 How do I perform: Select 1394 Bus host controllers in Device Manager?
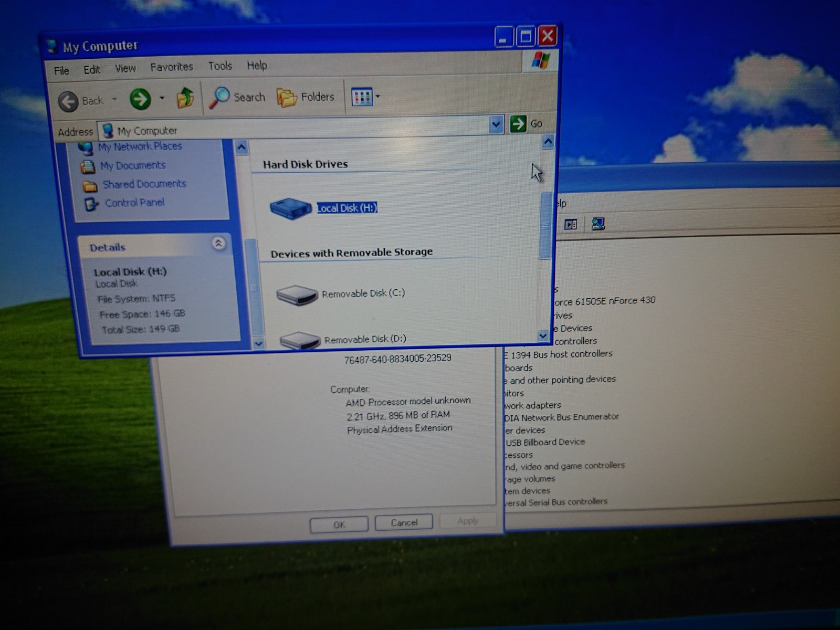(x=559, y=354)
